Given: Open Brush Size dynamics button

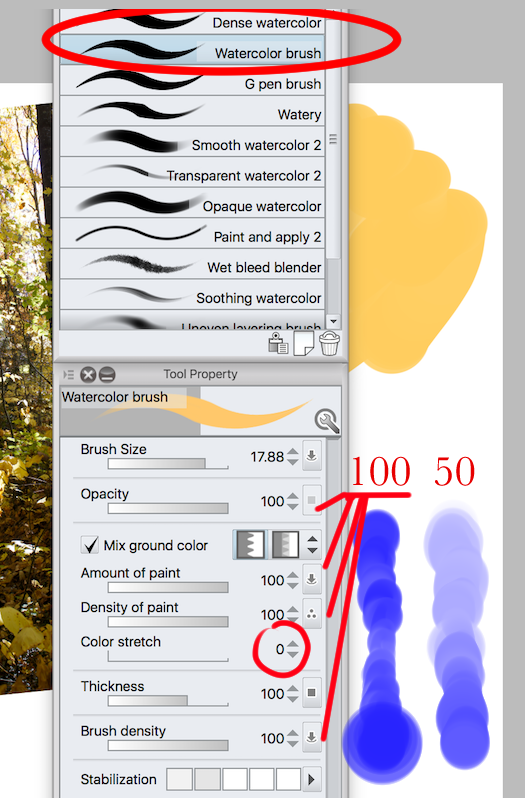Looking at the screenshot, I should coord(312,455).
